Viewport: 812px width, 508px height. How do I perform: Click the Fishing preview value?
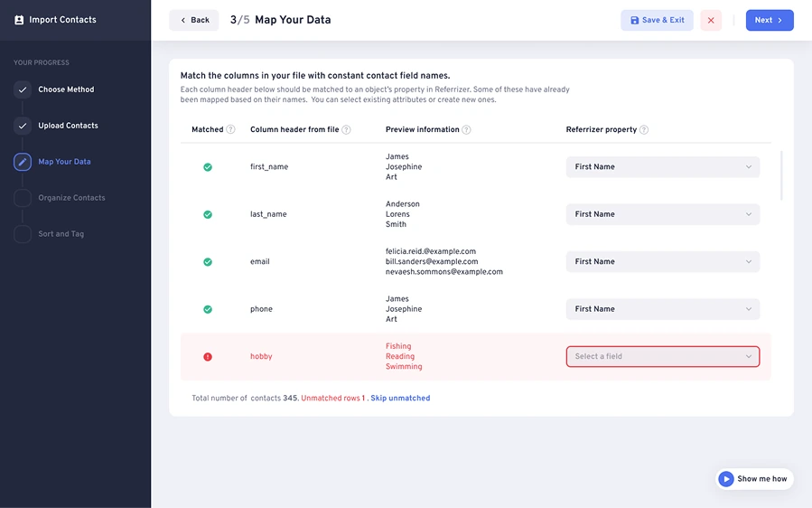[x=398, y=346]
